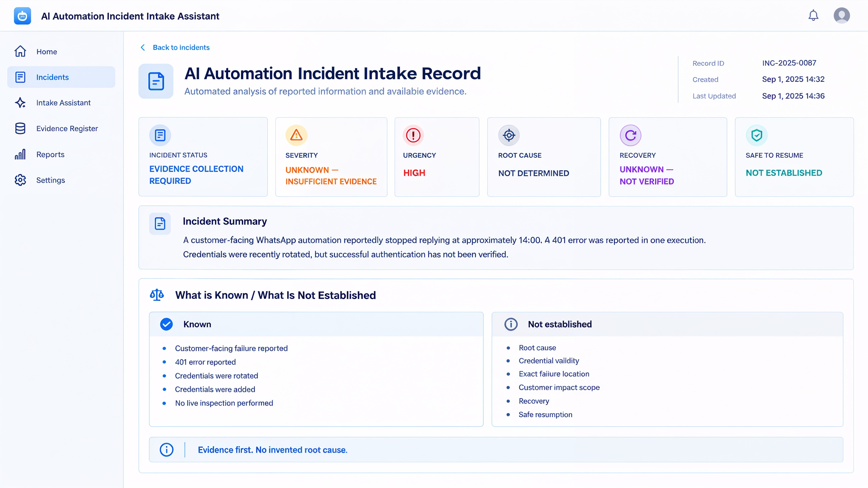Screen dimensions: 868x488
Task: Click 'Credentials were added' list item
Action: click(x=215, y=389)
